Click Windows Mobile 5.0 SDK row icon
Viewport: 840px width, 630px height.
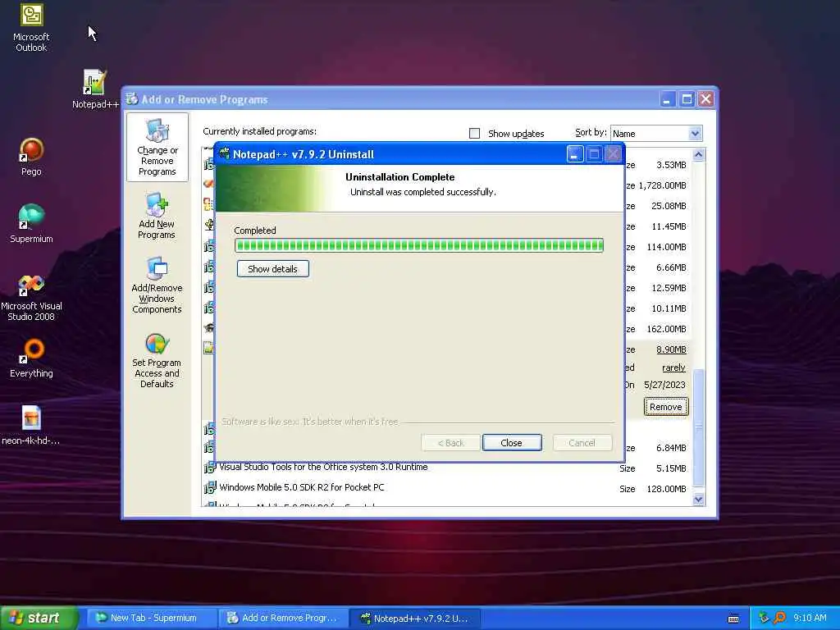tap(209, 488)
